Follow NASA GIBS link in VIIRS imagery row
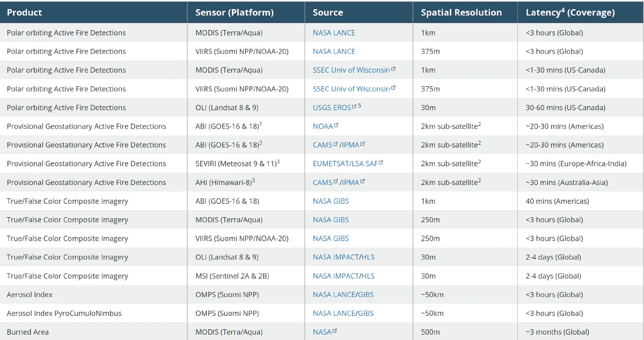644x340 pixels. 331,238
